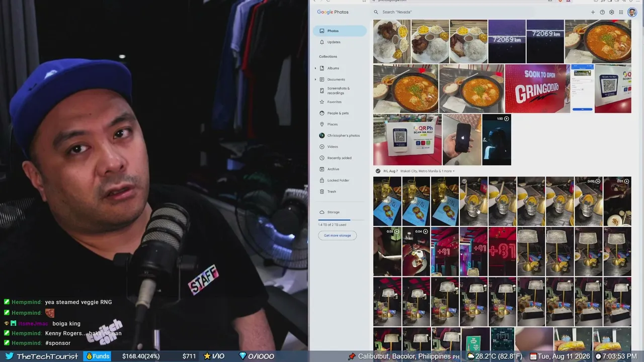Click the Videos play icon in sidebar
644x362 pixels.
click(x=322, y=147)
